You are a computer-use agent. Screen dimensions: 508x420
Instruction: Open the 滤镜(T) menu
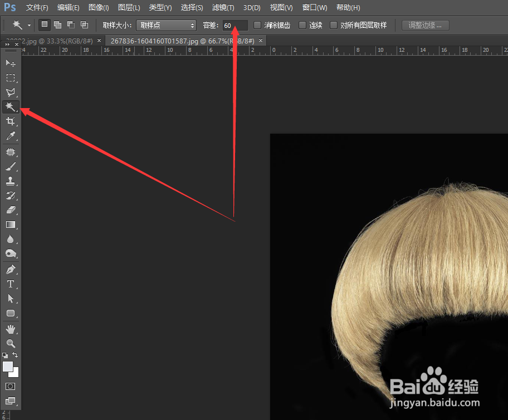223,7
